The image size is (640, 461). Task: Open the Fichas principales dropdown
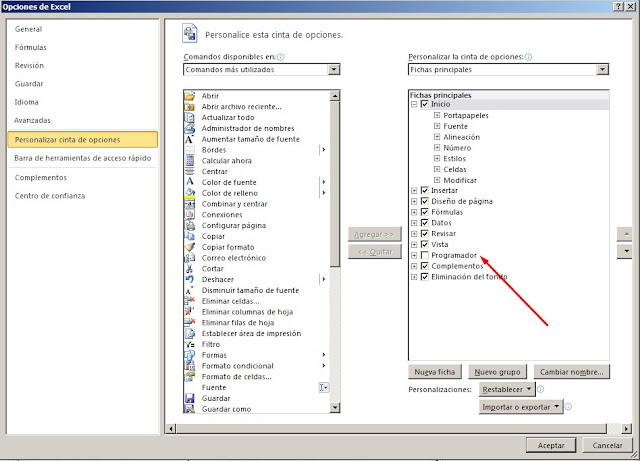click(x=602, y=69)
